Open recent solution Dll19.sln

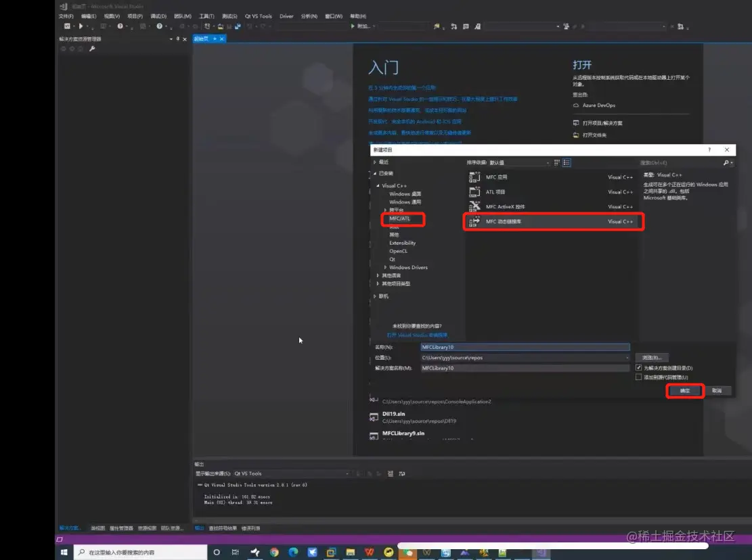(394, 414)
